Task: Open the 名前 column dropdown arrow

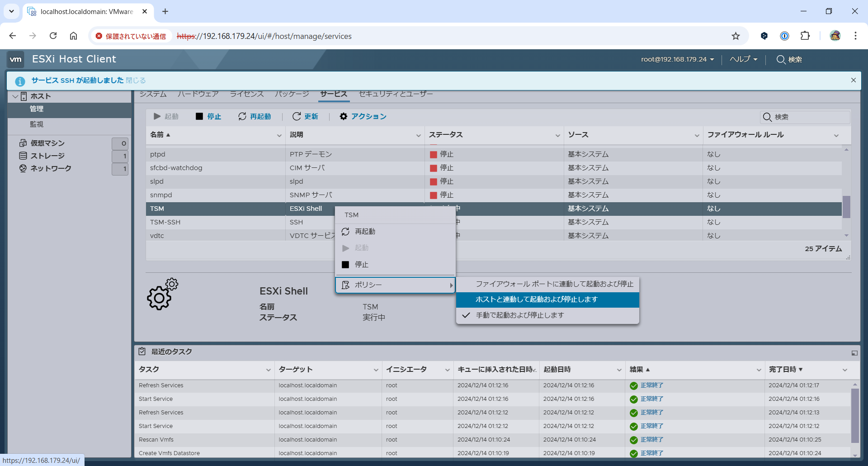Action: pyautogui.click(x=279, y=135)
